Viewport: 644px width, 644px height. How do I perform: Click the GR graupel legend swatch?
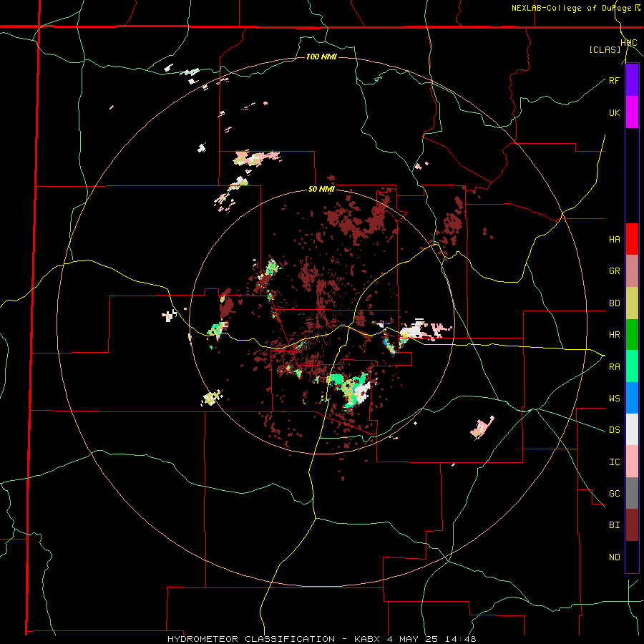pos(632,270)
